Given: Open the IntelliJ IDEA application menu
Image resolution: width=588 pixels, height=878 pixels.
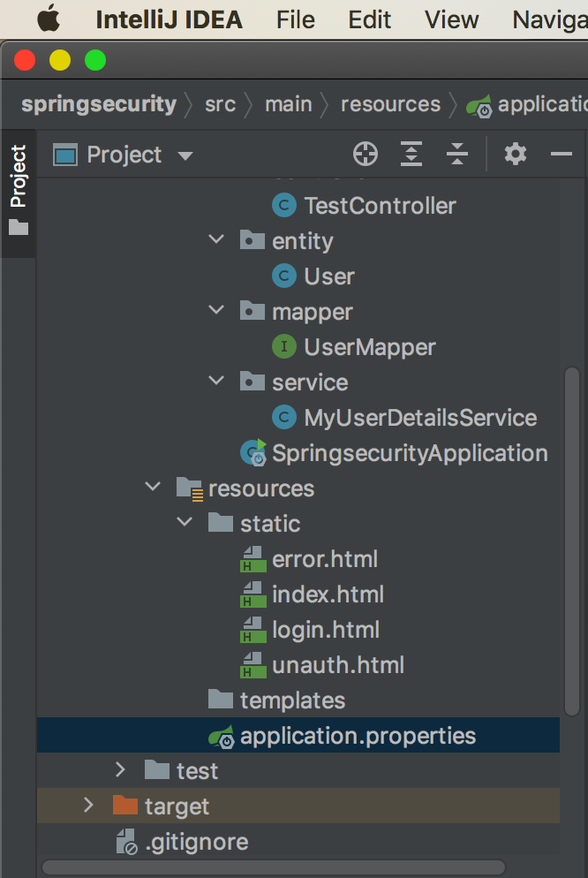Looking at the screenshot, I should [x=169, y=20].
